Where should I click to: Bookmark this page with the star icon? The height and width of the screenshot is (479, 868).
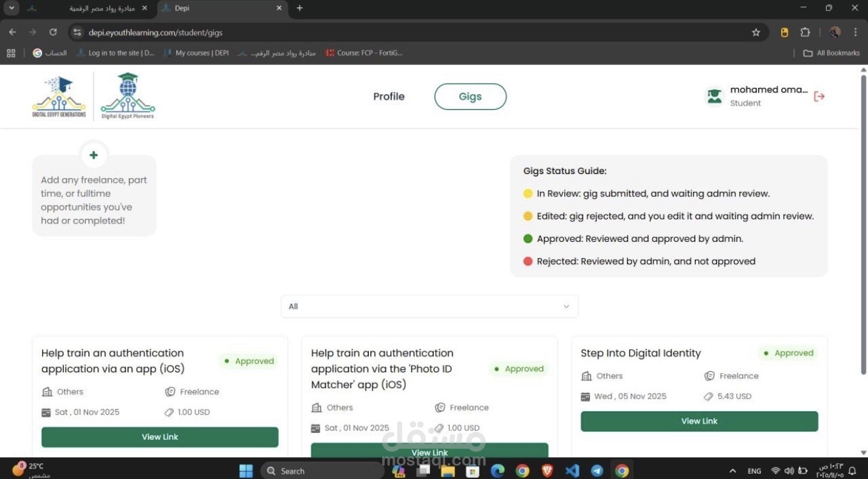pos(756,32)
